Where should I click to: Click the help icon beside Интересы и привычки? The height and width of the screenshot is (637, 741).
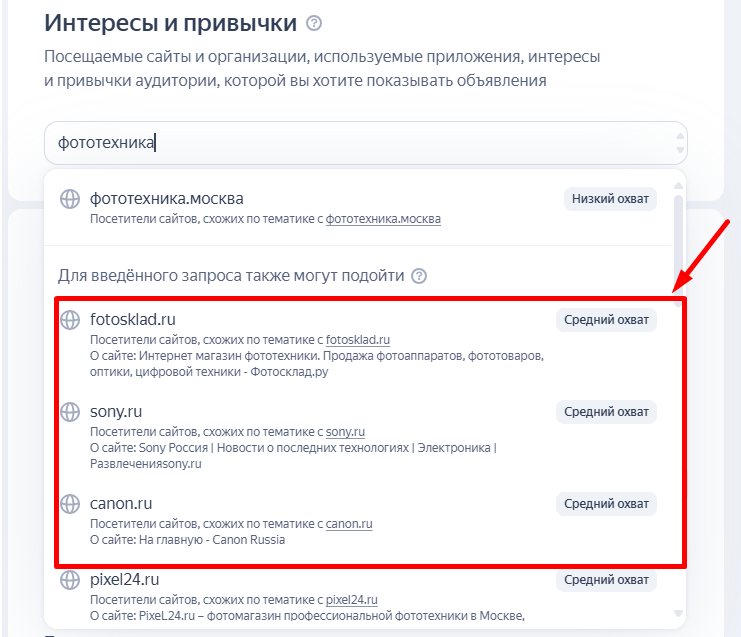click(x=315, y=23)
